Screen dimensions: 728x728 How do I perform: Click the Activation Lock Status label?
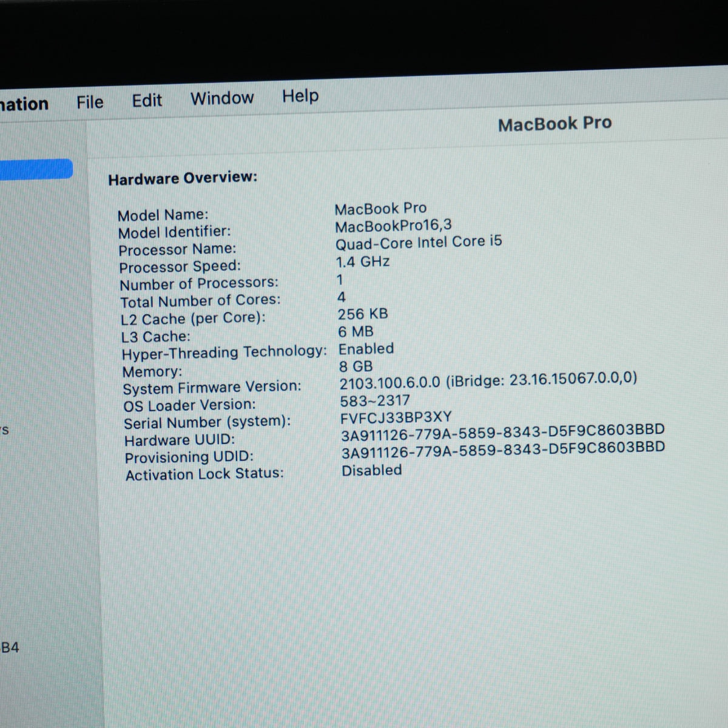point(204,474)
